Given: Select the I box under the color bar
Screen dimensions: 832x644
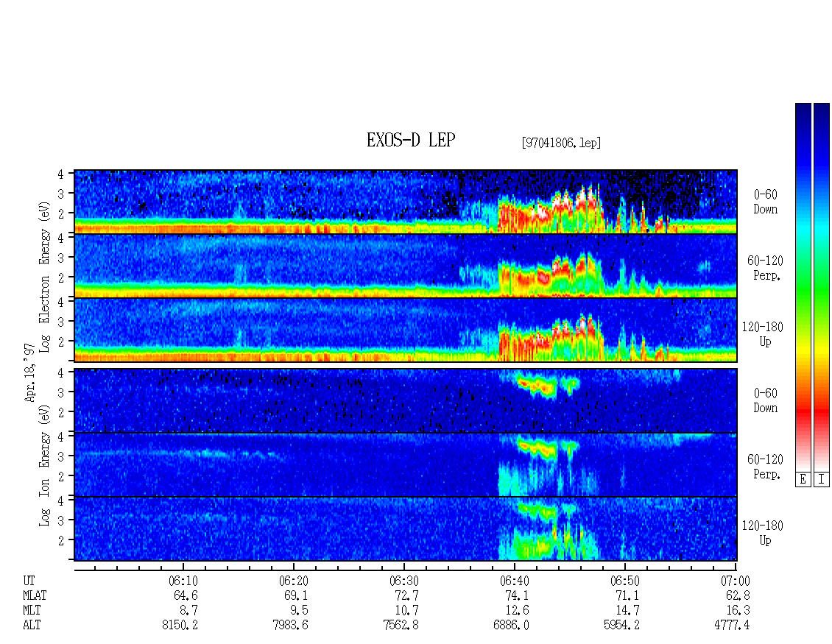Looking at the screenshot, I should [x=822, y=480].
